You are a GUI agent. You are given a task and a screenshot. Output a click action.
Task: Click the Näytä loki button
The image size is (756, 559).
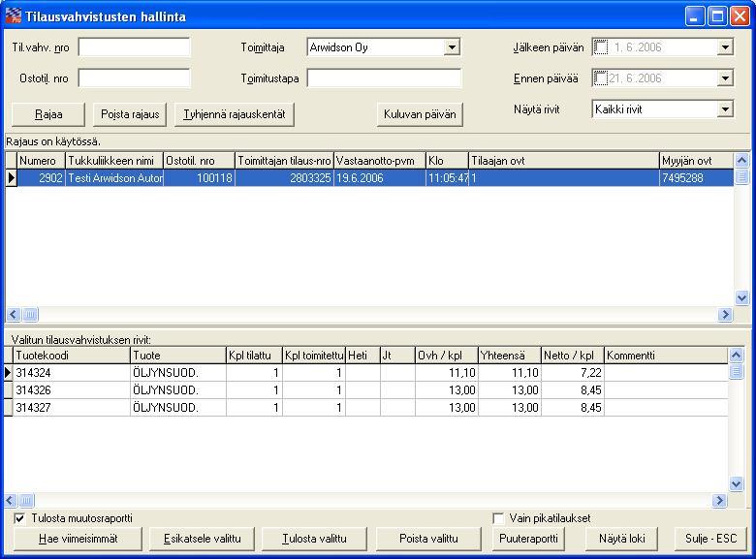(622, 539)
